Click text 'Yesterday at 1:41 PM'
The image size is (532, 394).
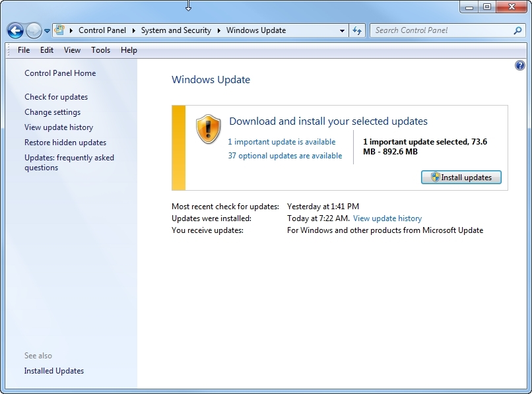323,207
